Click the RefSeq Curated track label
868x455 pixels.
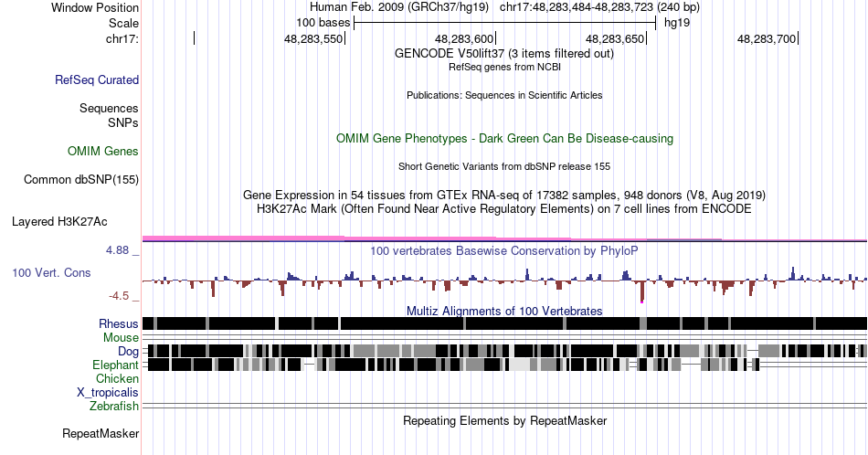[97, 80]
